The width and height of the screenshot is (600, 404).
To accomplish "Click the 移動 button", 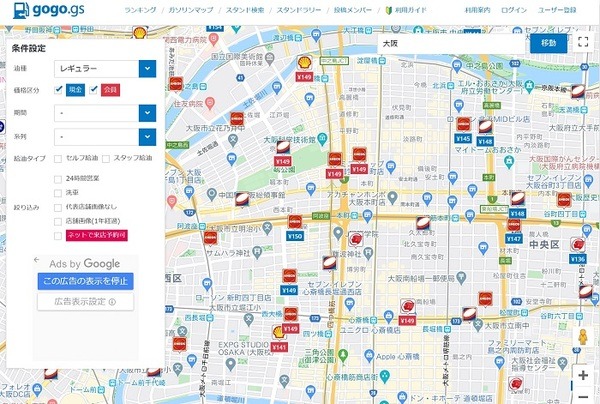I will click(x=548, y=43).
